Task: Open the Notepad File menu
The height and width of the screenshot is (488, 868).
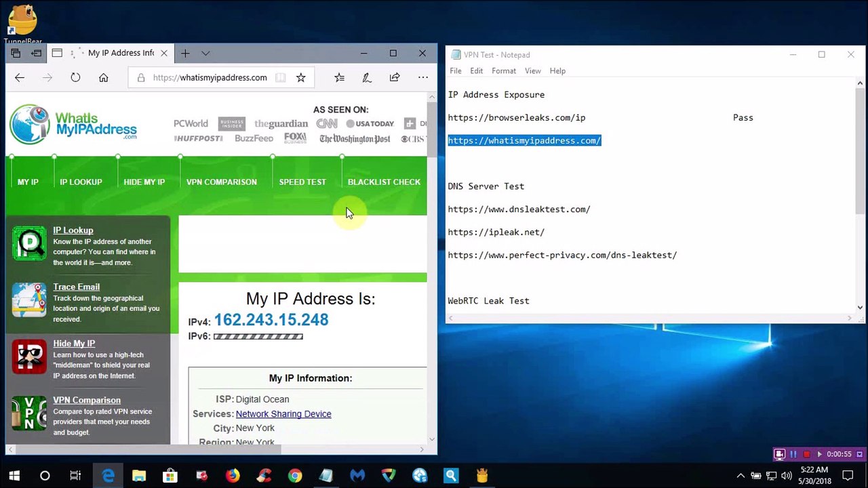Action: (x=456, y=70)
